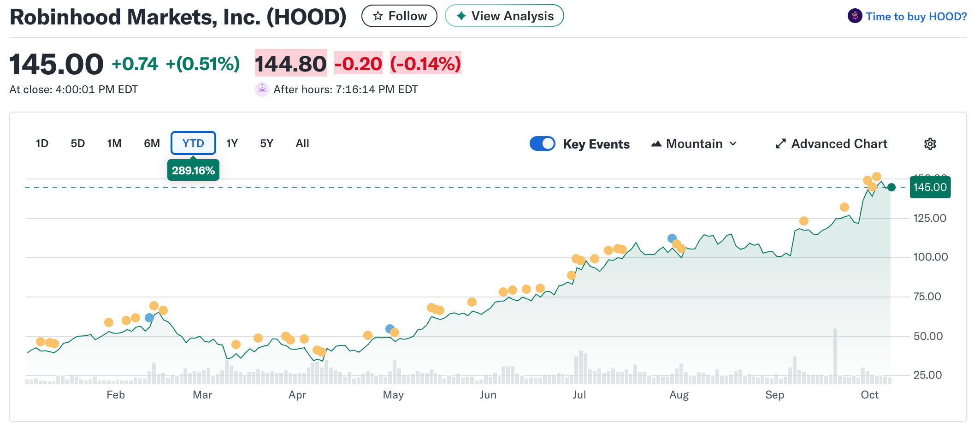The width and height of the screenshot is (980, 428).
Task: Select the 1D time range tab
Action: coord(42,143)
